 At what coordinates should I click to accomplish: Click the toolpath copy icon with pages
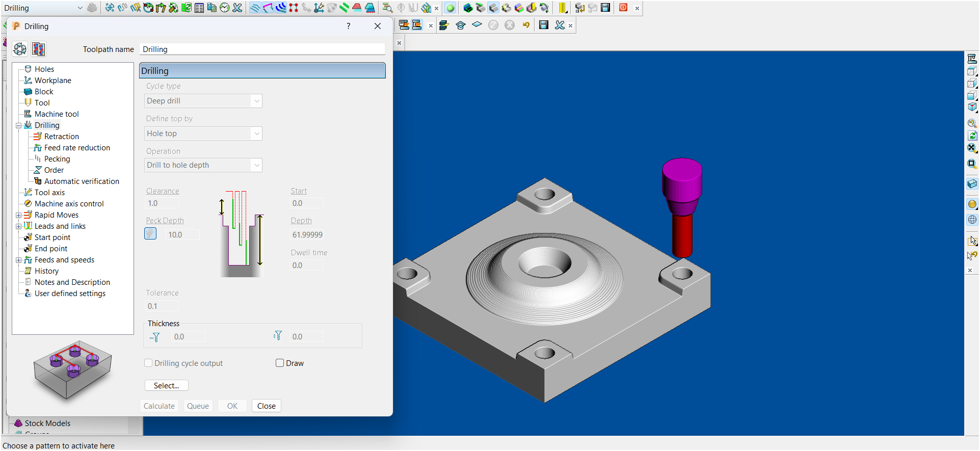tap(212, 8)
